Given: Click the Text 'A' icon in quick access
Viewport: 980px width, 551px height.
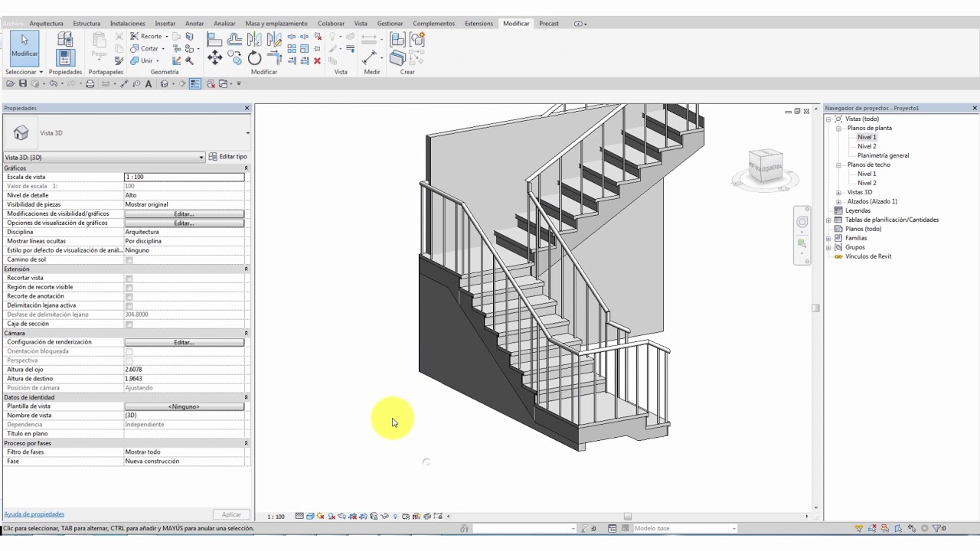Looking at the screenshot, I should pos(149,83).
